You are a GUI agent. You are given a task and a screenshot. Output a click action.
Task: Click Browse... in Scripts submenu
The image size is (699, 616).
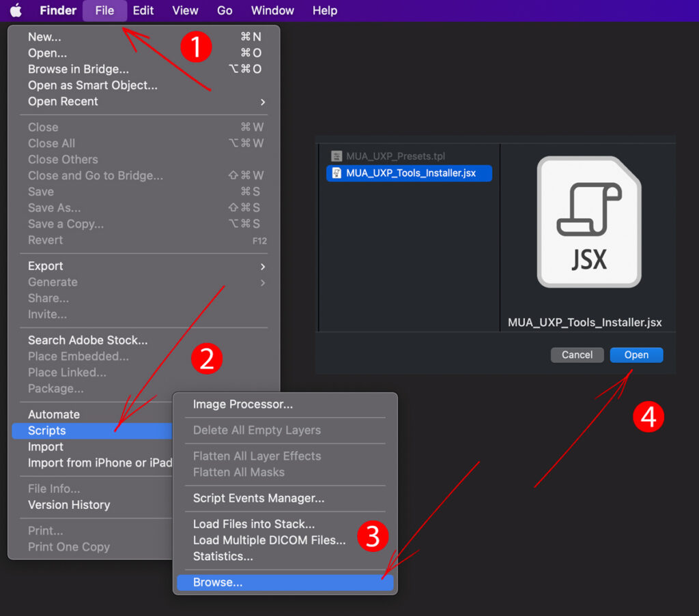(285, 582)
